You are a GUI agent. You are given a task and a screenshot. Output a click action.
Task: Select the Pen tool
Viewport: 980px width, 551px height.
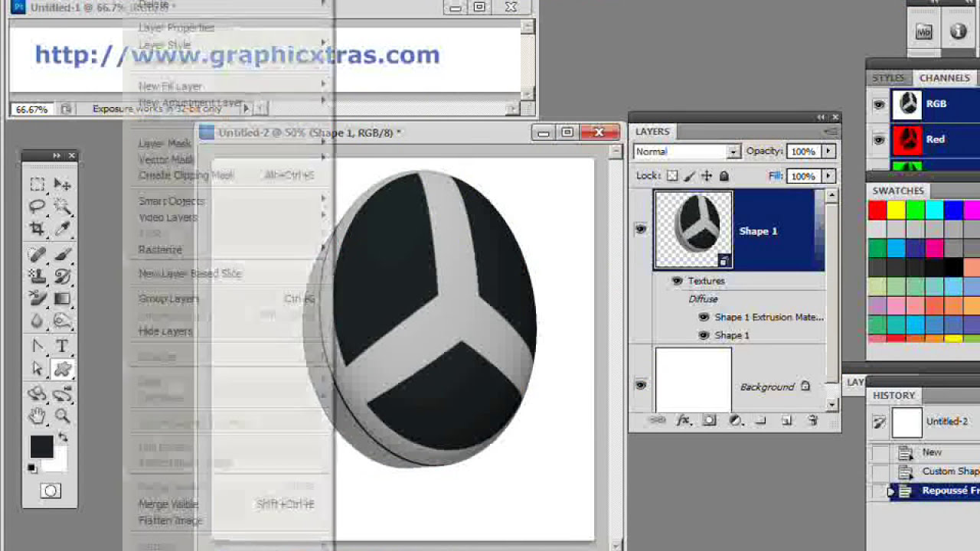37,347
